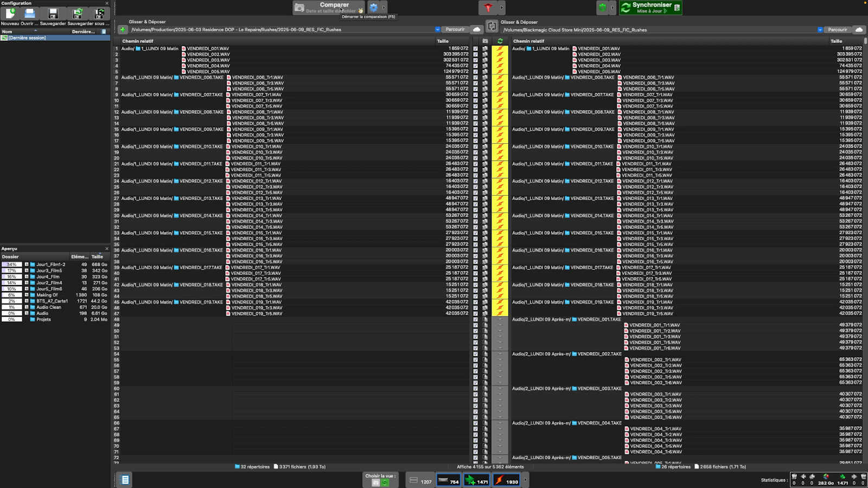Uncheck the checkbox for row 9
Image resolution: width=868 pixels, height=488 pixels.
pos(476,94)
